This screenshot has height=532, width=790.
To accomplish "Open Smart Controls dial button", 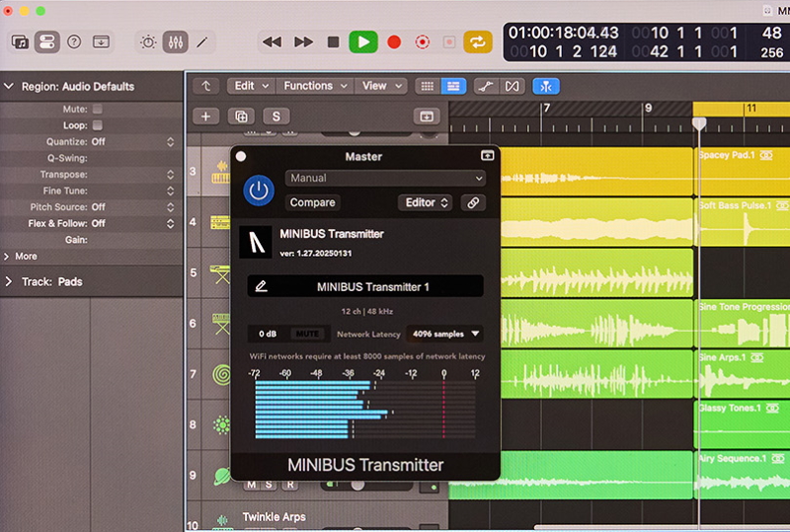I will [148, 41].
